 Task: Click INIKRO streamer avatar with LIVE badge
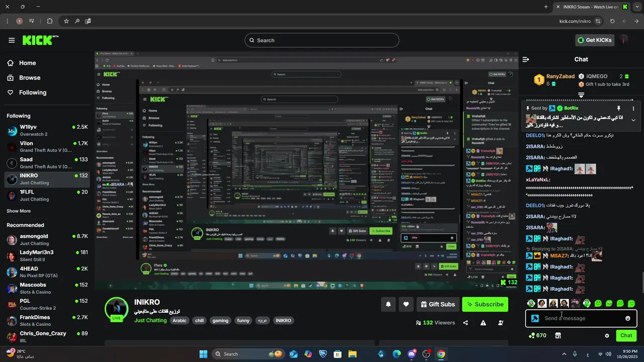(116, 309)
